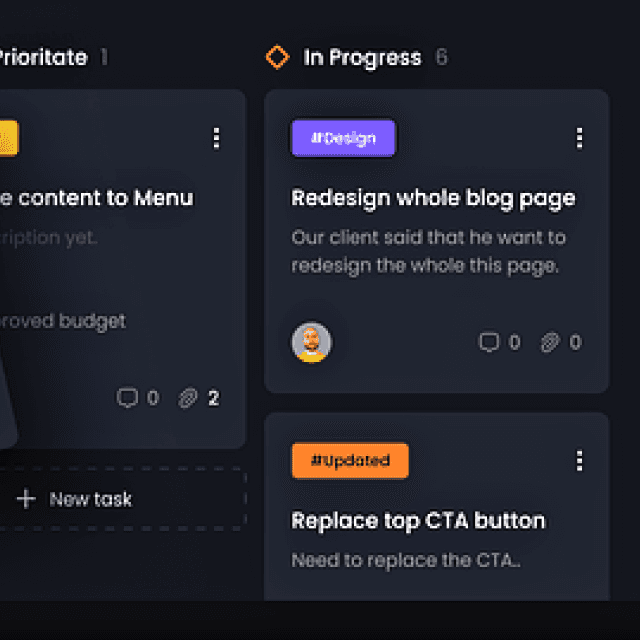Click the plus icon beside New task
Viewport: 640px width, 640px height.
click(x=26, y=499)
